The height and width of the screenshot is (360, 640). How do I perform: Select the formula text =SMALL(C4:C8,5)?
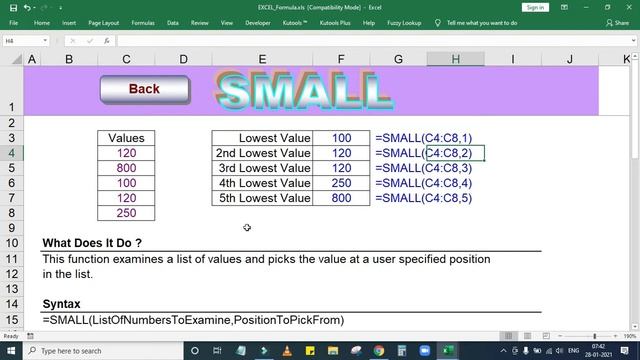click(424, 198)
